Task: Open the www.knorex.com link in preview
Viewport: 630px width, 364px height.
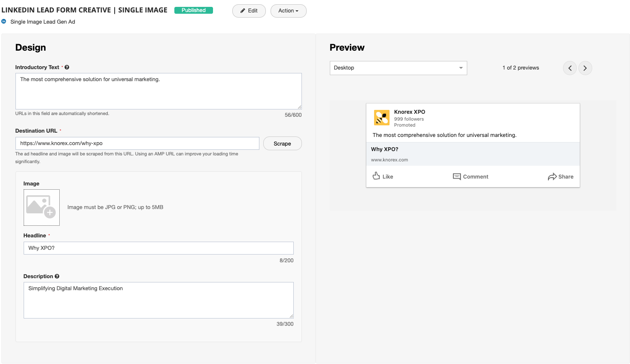Action: [x=390, y=160]
